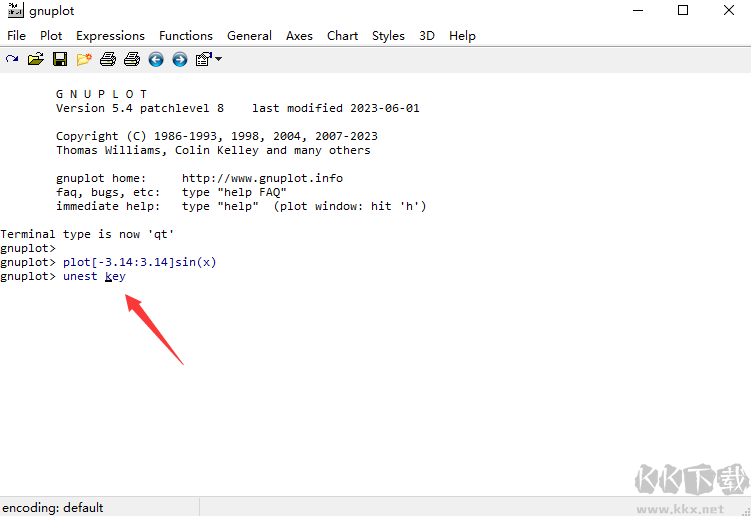Viewport: 751px width, 516px height.
Task: Open the General menu
Action: point(249,35)
